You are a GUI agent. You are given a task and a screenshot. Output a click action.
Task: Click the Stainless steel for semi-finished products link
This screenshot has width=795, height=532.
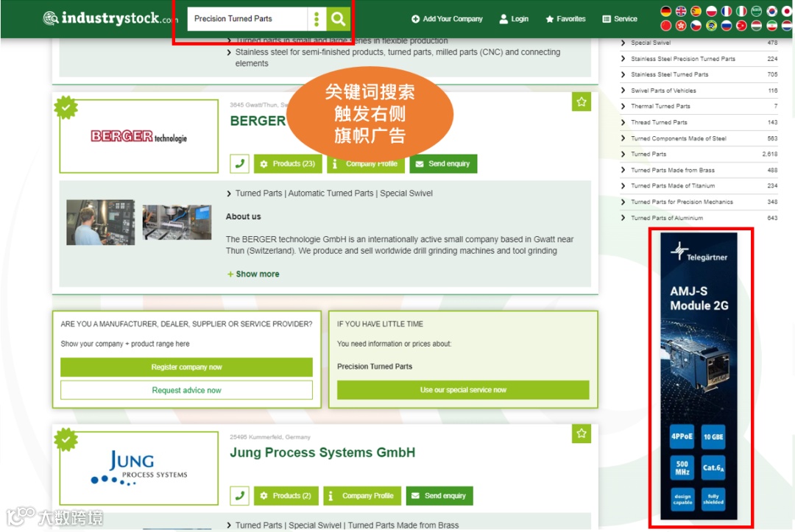click(397, 57)
